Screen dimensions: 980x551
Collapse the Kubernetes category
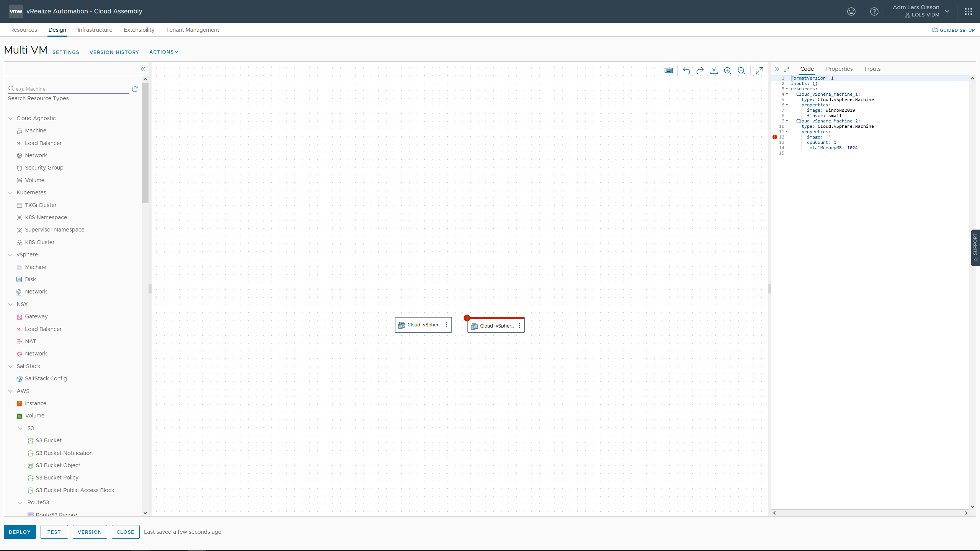coord(10,192)
